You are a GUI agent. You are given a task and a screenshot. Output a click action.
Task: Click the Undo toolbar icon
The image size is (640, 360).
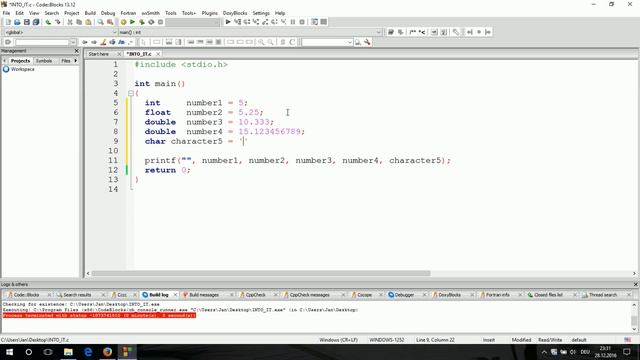[48, 22]
